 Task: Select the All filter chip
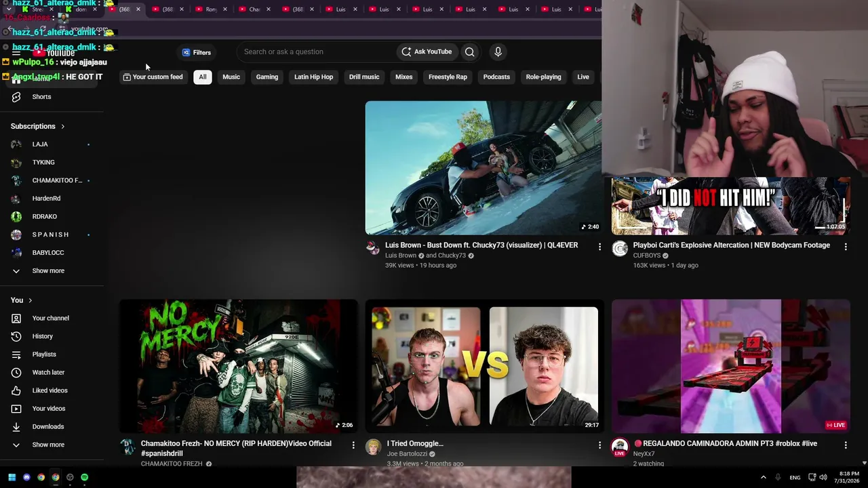[x=202, y=77]
